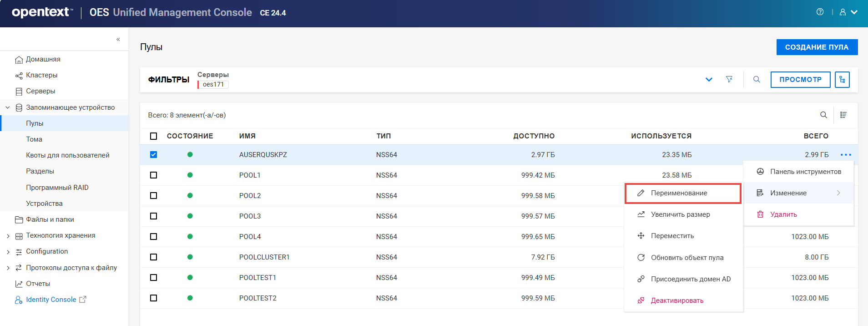Expand the Configuration tree node

tap(8, 252)
